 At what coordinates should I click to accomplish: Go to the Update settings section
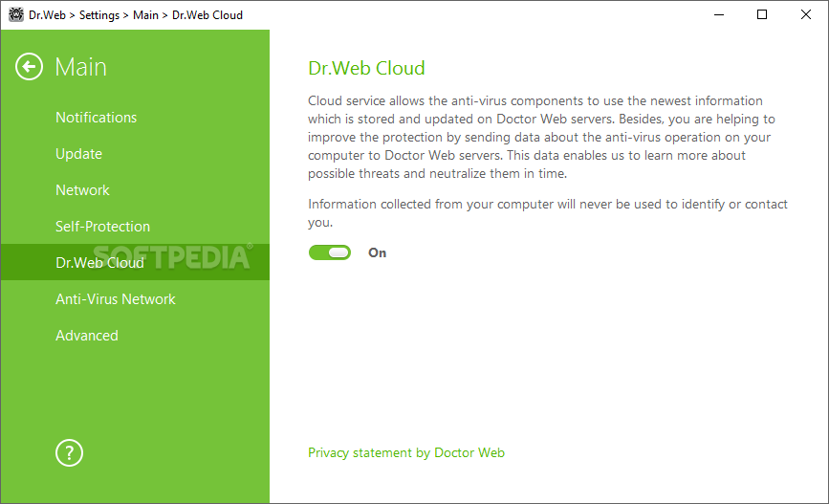click(78, 154)
